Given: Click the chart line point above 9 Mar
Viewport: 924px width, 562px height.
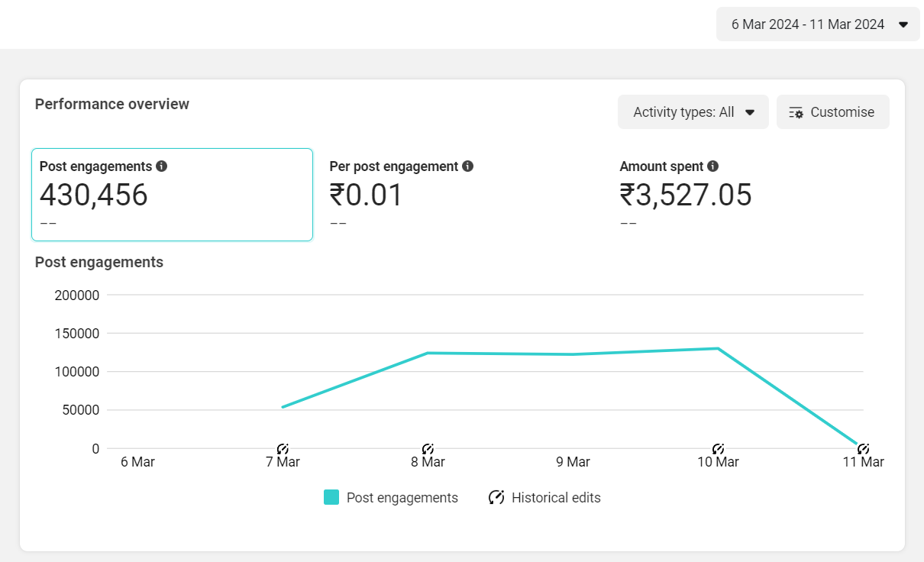Looking at the screenshot, I should 573,354.
